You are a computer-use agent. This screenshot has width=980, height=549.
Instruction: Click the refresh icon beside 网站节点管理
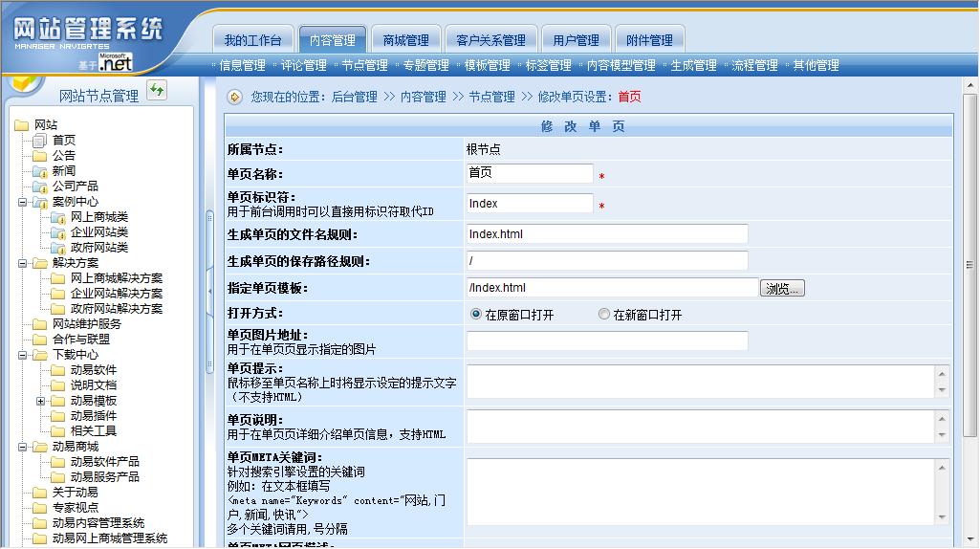(157, 91)
